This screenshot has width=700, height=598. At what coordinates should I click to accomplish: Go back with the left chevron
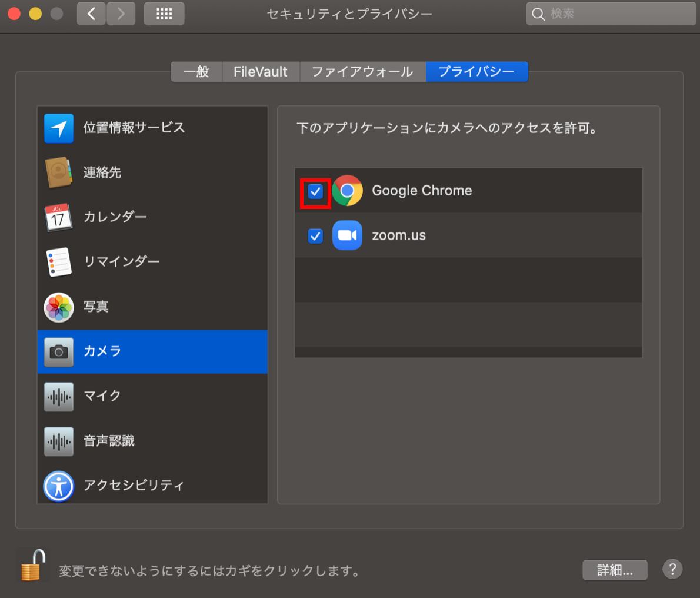[91, 14]
